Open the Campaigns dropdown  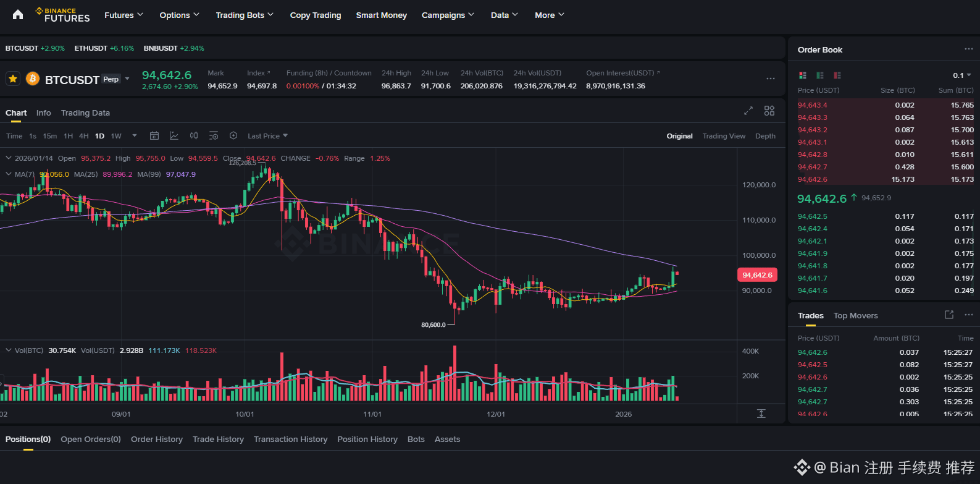tap(448, 15)
